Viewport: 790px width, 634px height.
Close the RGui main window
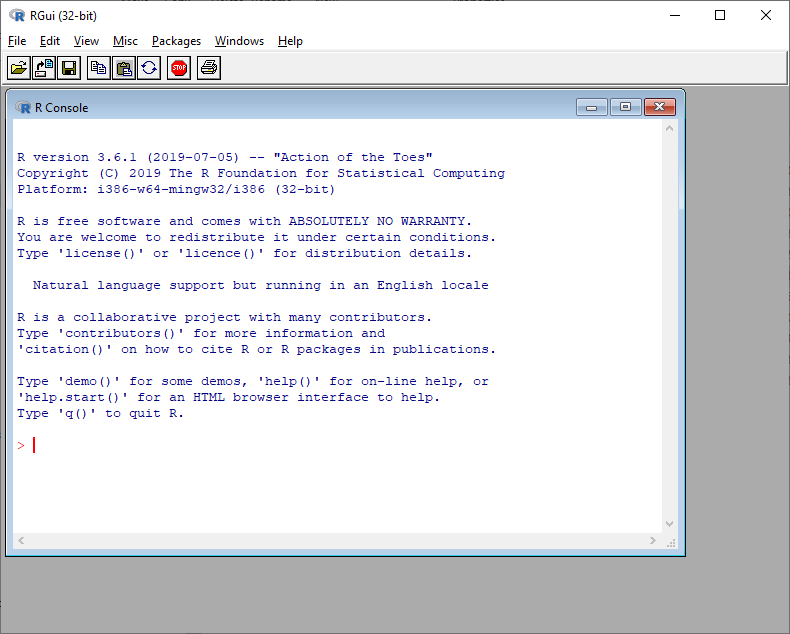(766, 16)
